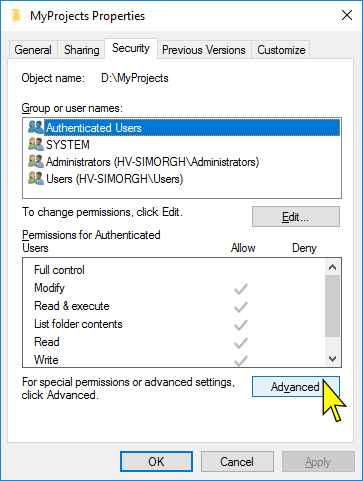Click the permissions list scroll-down arrow
The height and width of the screenshot is (481, 363).
pos(332,359)
